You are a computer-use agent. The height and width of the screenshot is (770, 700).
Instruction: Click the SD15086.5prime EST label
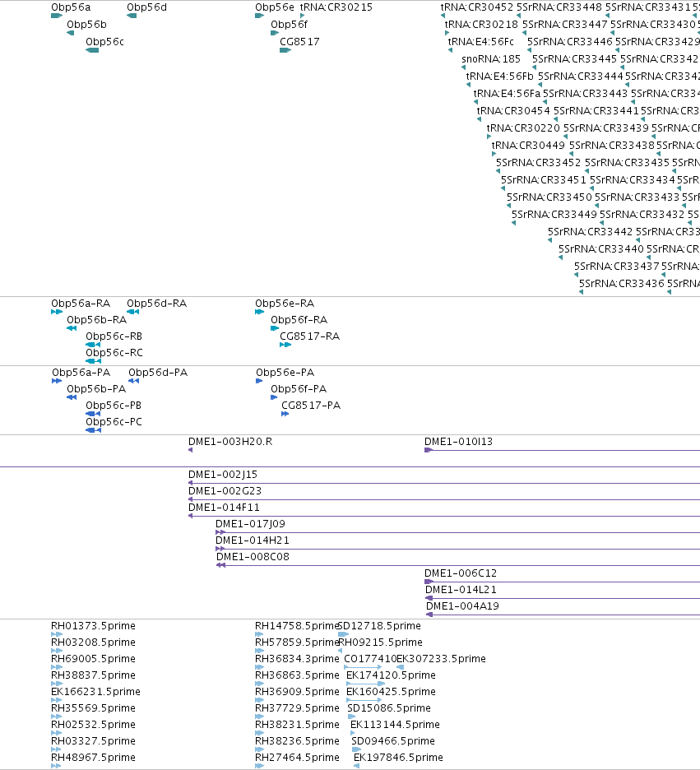[x=389, y=708]
